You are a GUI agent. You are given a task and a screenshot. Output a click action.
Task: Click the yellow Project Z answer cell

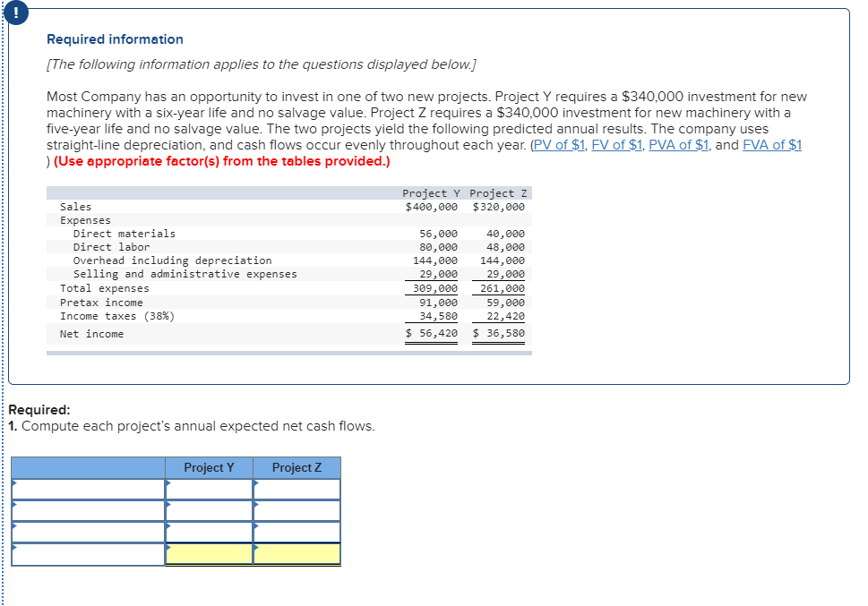pos(296,554)
